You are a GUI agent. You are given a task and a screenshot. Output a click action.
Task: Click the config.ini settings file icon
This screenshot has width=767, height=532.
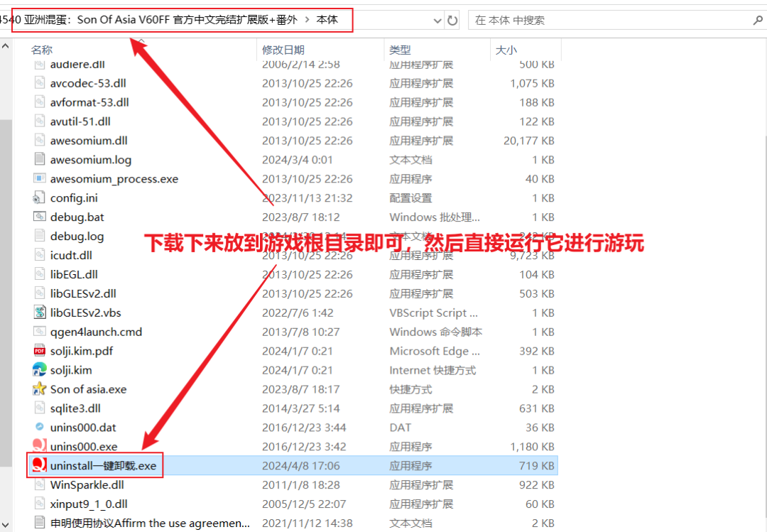(38, 197)
